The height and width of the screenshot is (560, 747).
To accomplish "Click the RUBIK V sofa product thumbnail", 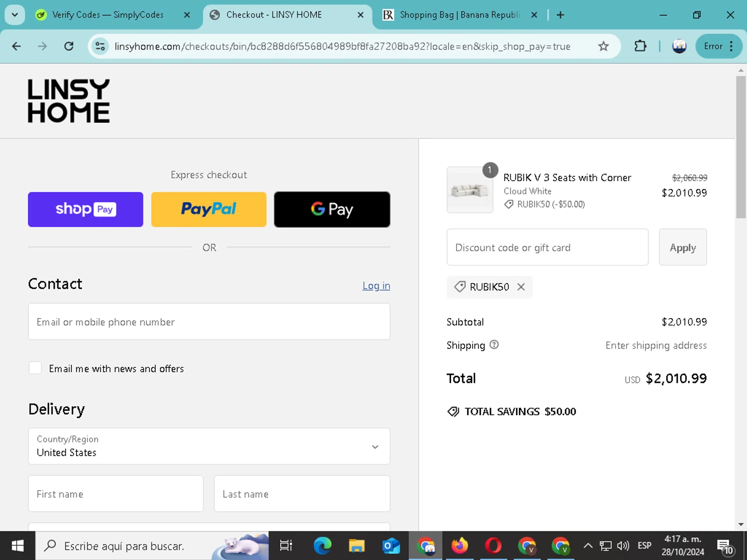I will click(470, 190).
